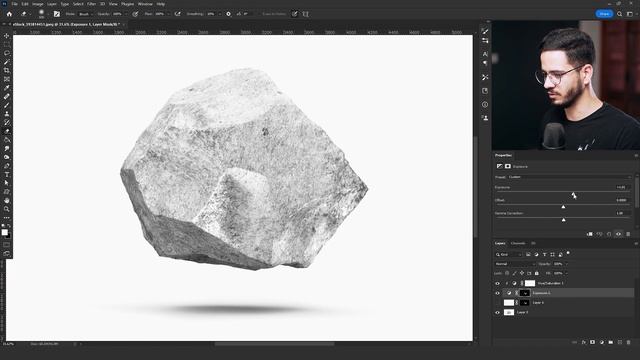Select the Eyedropper tool

(x=7, y=88)
